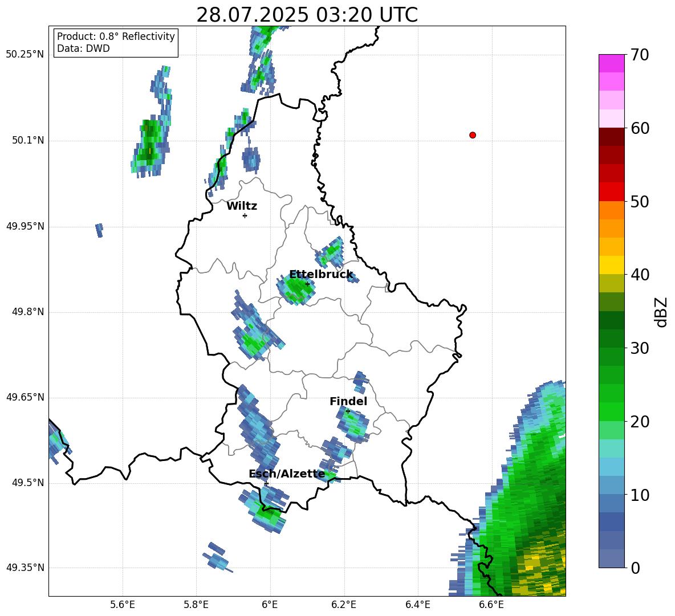The width and height of the screenshot is (675, 616).
Task: Click the yellow colorbar swatch above 40
Action: [611, 265]
